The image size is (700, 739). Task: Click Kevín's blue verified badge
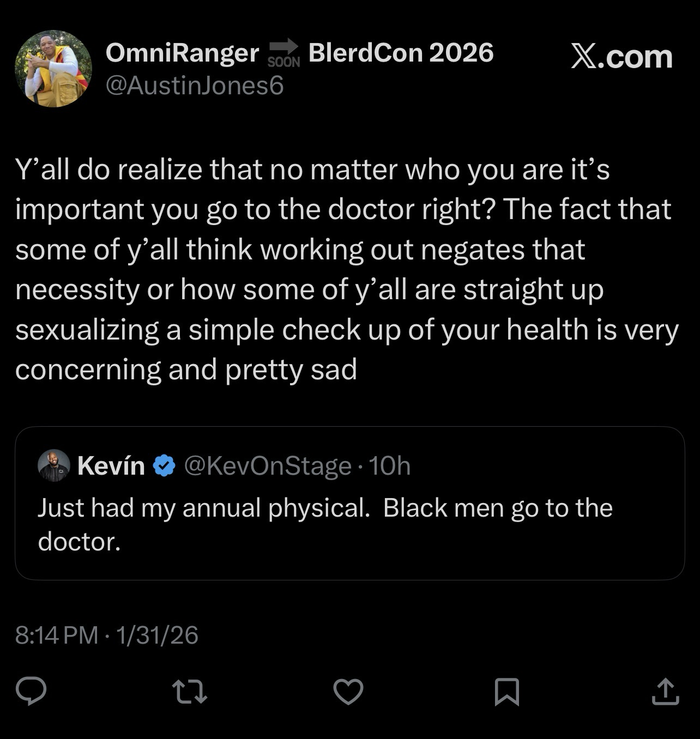pos(165,466)
